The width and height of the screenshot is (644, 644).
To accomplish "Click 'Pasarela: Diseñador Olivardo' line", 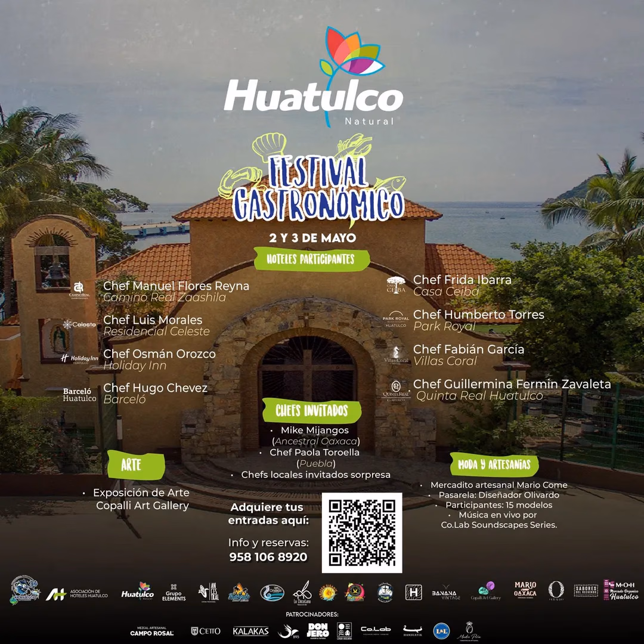I will [499, 495].
